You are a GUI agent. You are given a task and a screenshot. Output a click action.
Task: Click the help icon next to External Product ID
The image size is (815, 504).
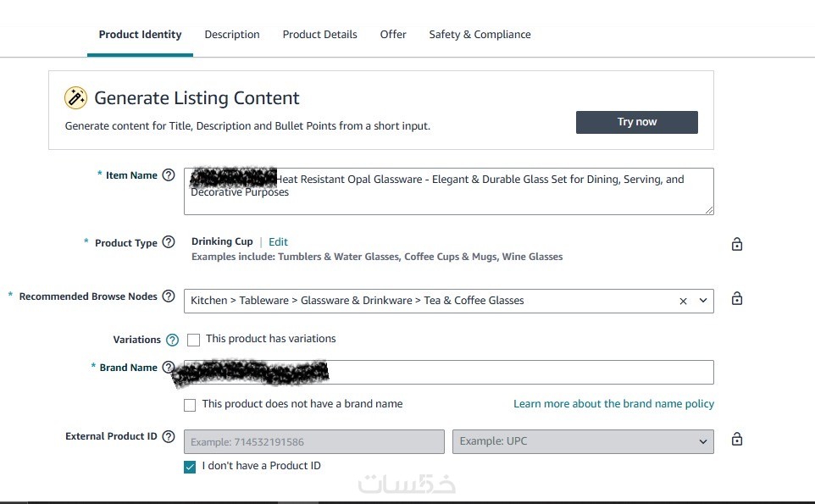click(169, 437)
